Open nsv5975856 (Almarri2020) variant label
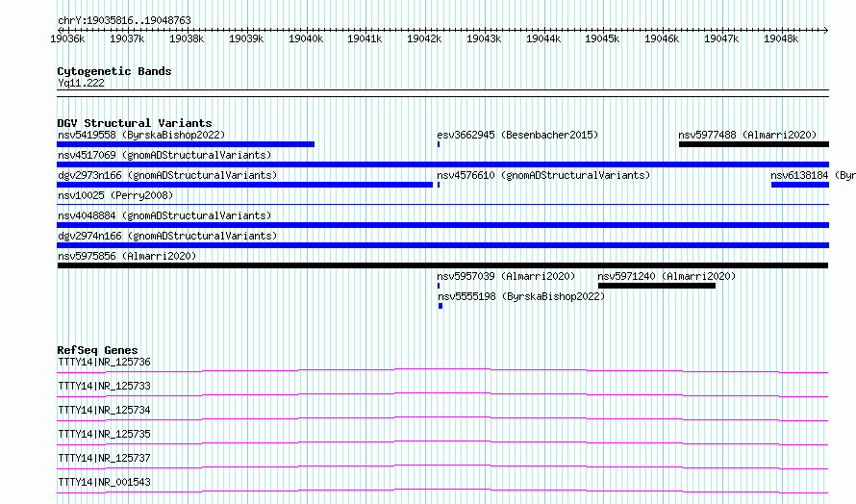The image size is (856, 504). coord(127,256)
